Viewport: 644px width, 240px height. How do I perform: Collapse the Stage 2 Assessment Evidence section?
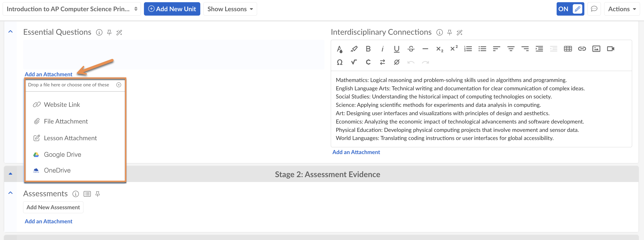(x=11, y=174)
